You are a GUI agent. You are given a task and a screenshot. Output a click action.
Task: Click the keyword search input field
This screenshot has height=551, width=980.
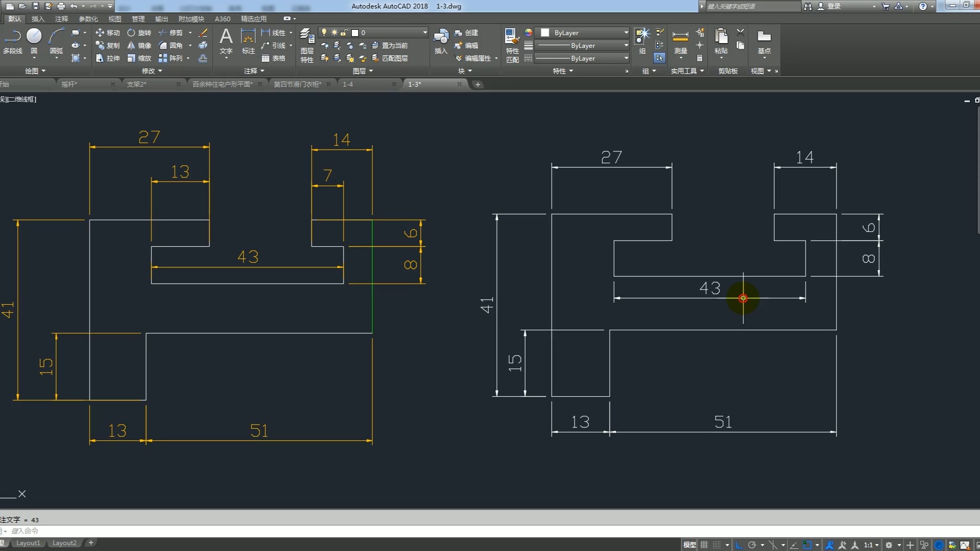pos(753,6)
